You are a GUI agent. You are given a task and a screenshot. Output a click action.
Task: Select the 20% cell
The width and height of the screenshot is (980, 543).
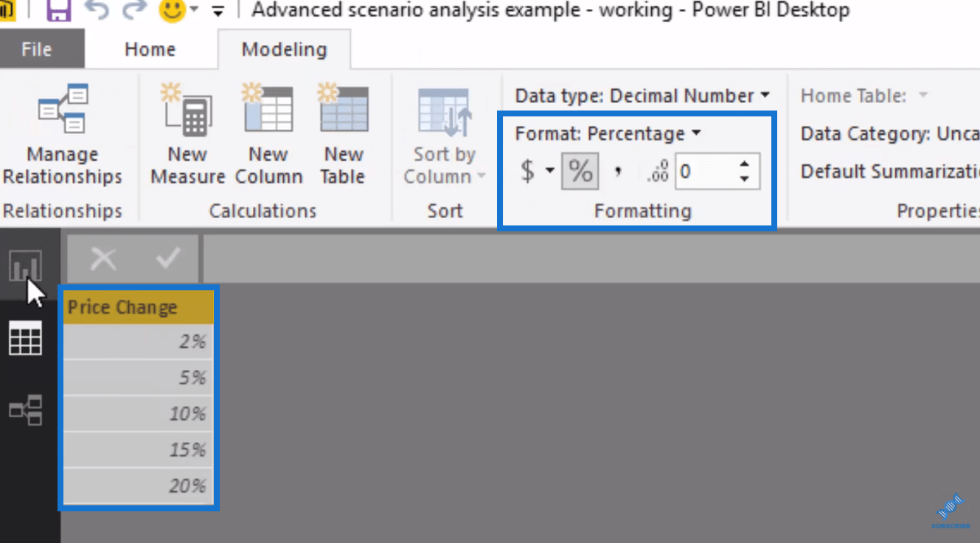139,486
